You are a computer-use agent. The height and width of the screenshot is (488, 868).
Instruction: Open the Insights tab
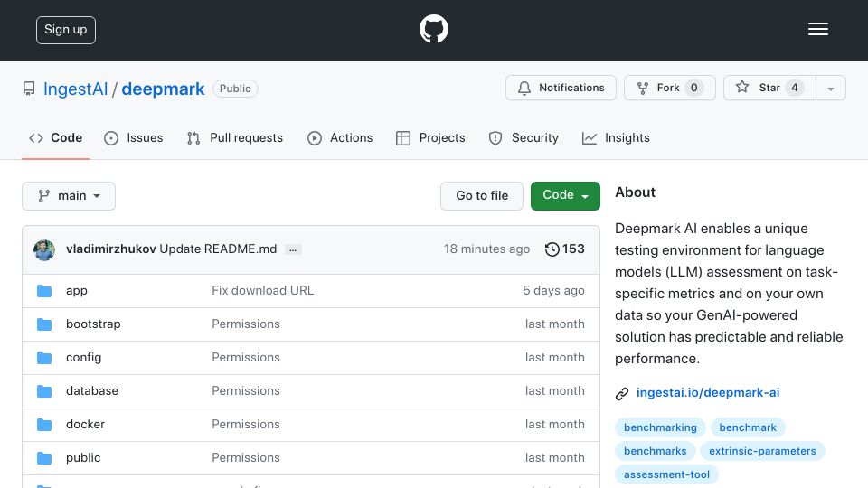pos(616,137)
